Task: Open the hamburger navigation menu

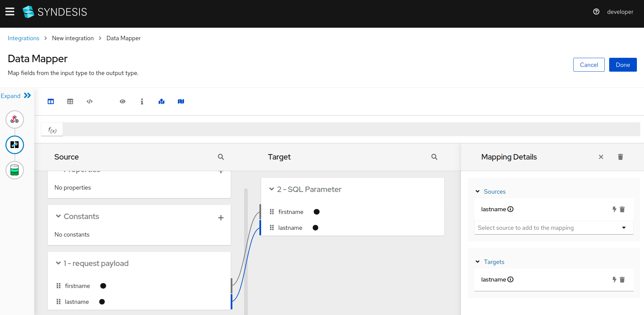Action: point(10,11)
